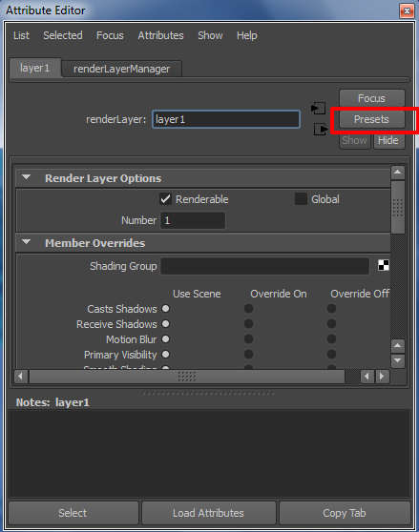
Task: Click vertical scrollbar up arrow at top
Action: point(398,173)
